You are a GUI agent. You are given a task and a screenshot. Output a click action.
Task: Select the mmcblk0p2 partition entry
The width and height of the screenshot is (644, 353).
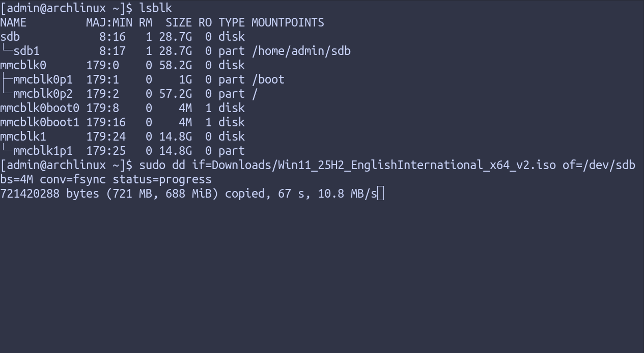(43, 94)
